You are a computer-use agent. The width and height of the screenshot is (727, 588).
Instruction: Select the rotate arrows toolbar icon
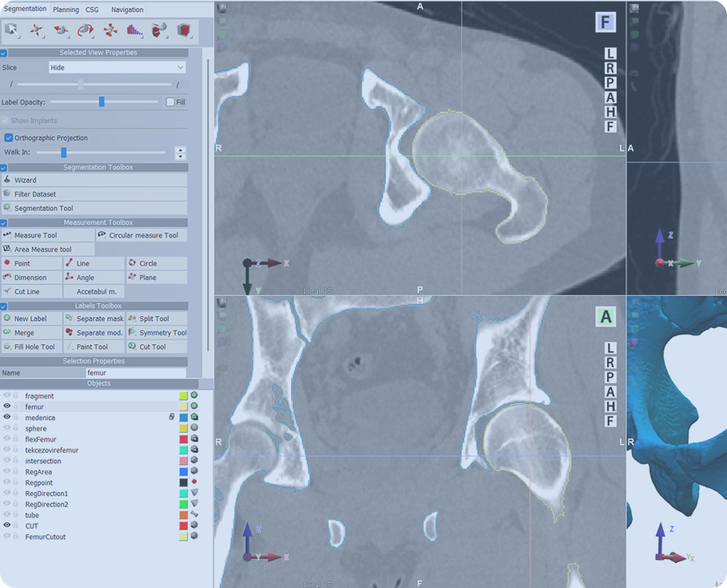[x=85, y=30]
